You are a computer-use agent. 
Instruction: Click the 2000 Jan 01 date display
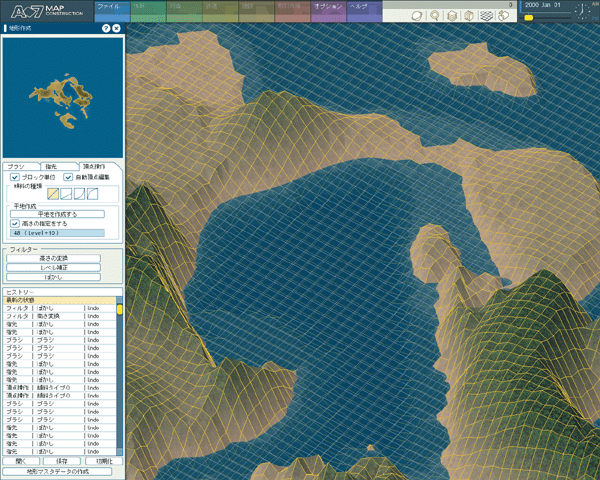coord(543,5)
